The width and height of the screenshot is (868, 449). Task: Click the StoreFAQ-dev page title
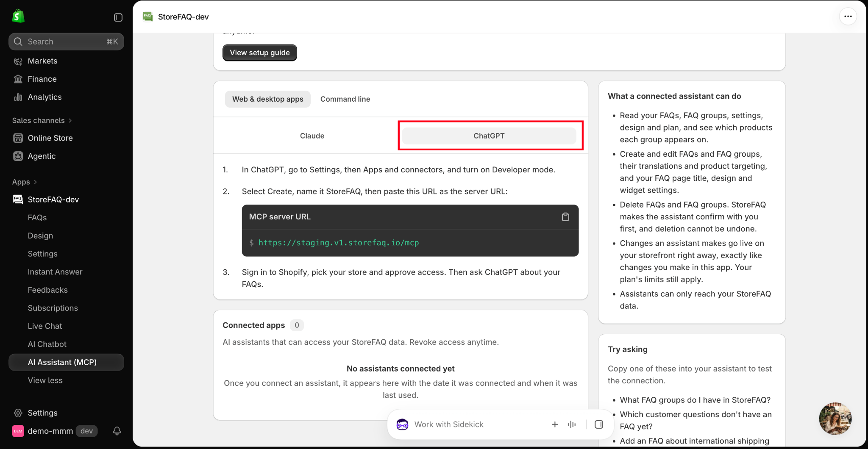pos(183,17)
